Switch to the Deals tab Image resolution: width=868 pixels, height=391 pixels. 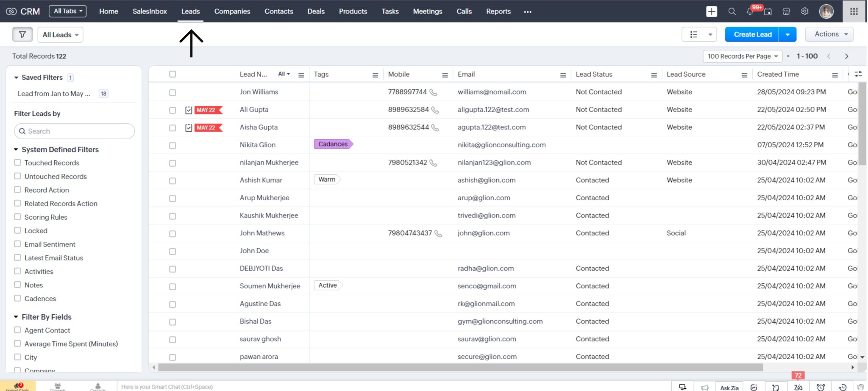316,11
